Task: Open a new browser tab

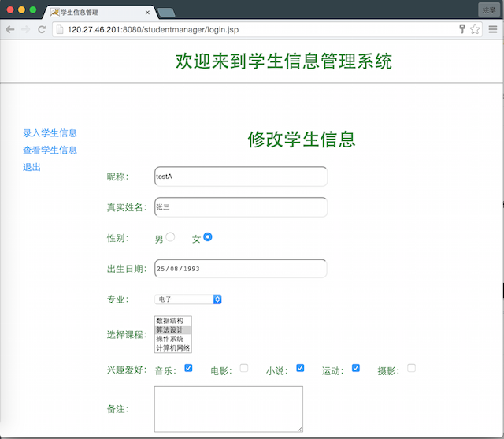Action: (x=166, y=13)
